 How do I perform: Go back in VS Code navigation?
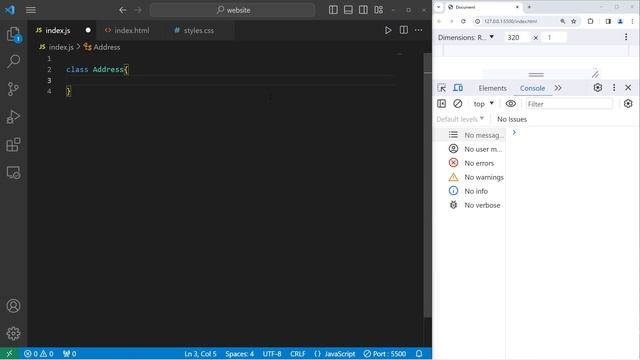(x=122, y=10)
